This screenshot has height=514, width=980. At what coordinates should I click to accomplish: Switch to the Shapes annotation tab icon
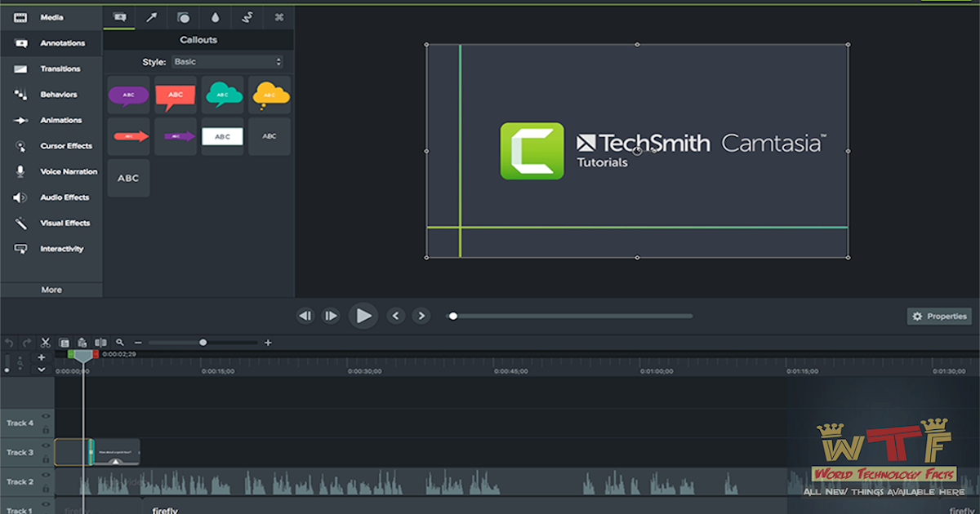tap(183, 17)
